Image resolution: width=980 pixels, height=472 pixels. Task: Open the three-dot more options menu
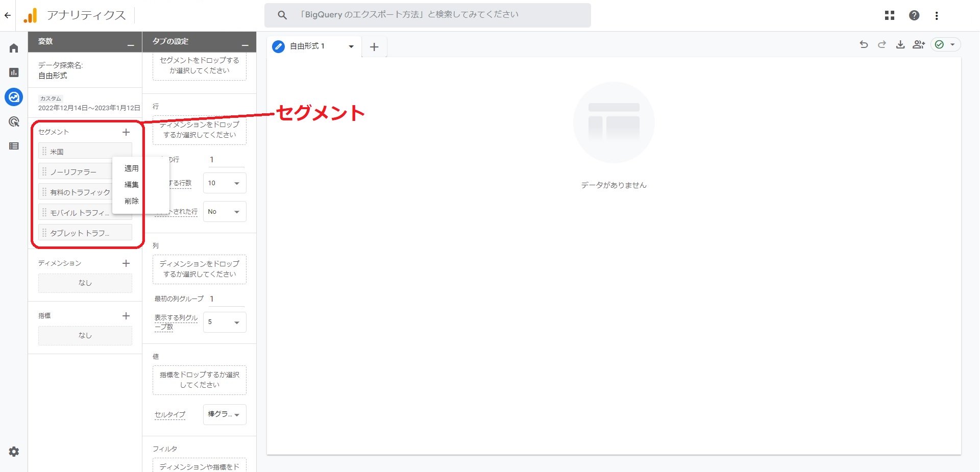pyautogui.click(x=937, y=16)
